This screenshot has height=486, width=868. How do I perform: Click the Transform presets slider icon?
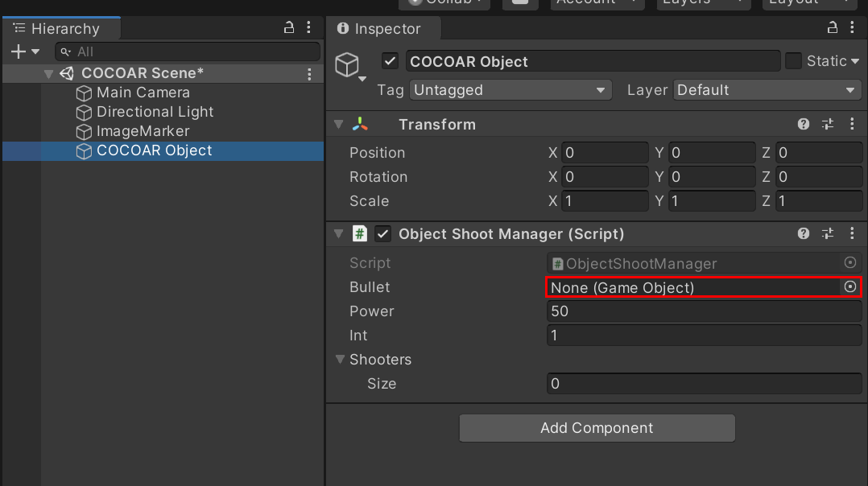pos(828,125)
